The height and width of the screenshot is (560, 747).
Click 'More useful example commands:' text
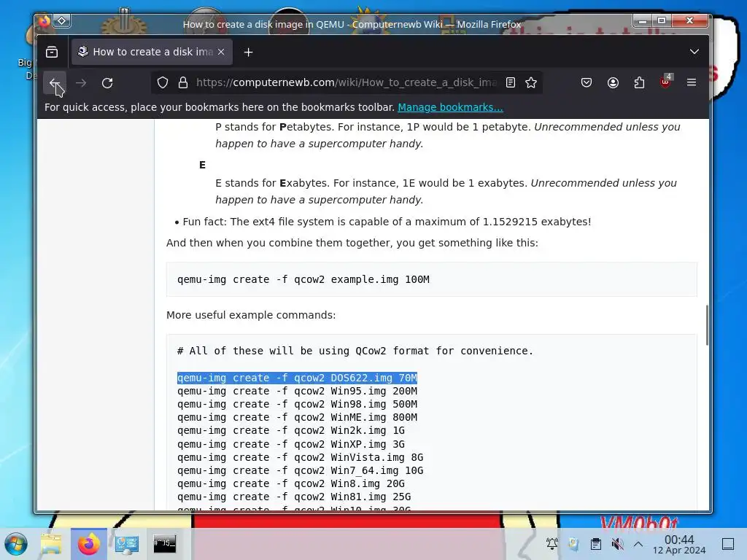click(x=251, y=315)
